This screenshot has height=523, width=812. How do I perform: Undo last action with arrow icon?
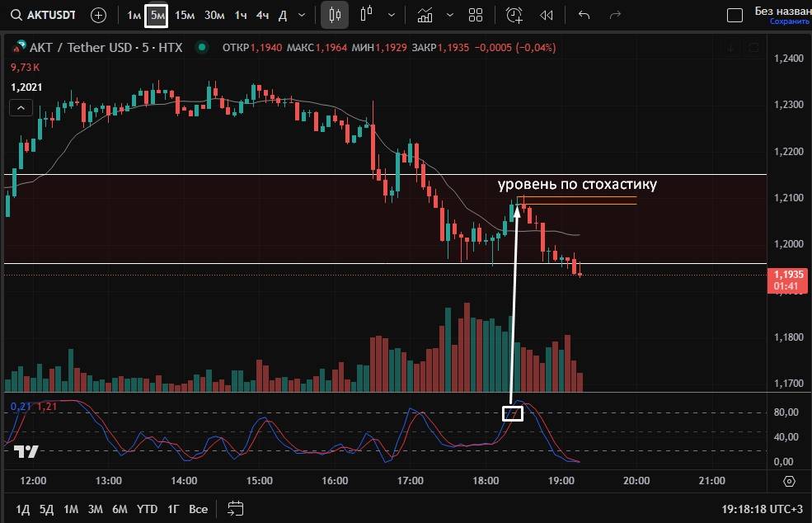(x=584, y=15)
